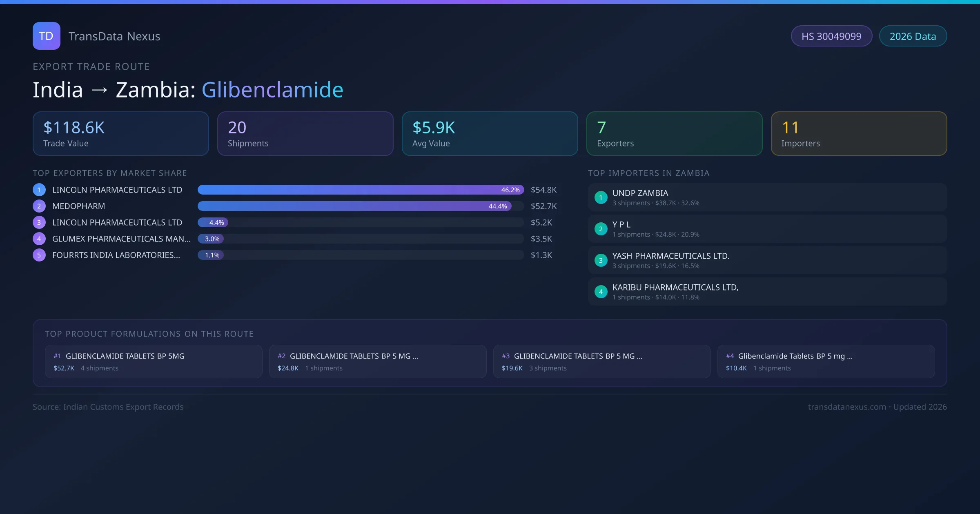Click rank 2 badge next to Medopharm

(39, 206)
